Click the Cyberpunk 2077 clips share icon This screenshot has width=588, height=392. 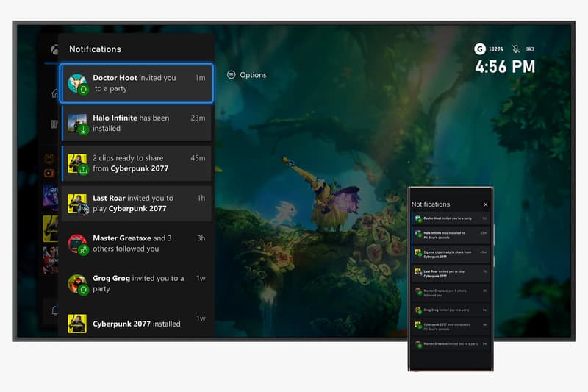[x=83, y=169]
